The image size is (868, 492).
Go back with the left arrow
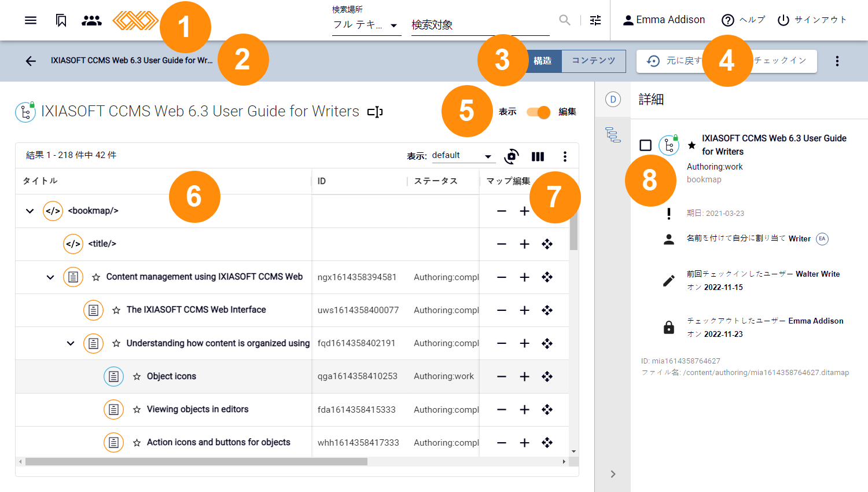[31, 61]
